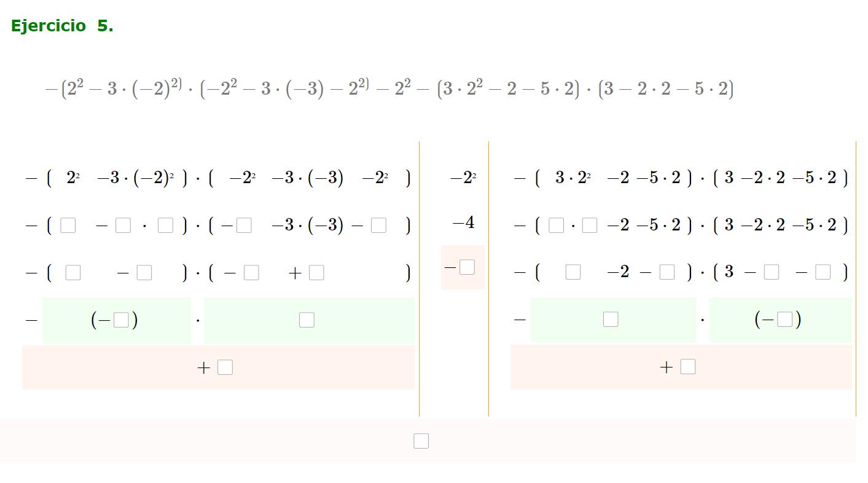Select second box of the product replacing 3·2² on right
The height and width of the screenshot is (483, 868).
coord(590,226)
